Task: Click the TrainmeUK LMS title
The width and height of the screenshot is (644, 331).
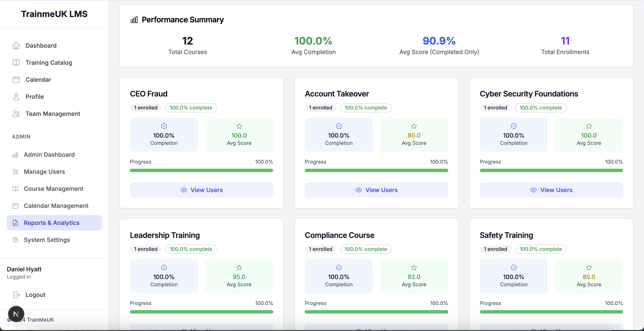Action: click(x=54, y=14)
